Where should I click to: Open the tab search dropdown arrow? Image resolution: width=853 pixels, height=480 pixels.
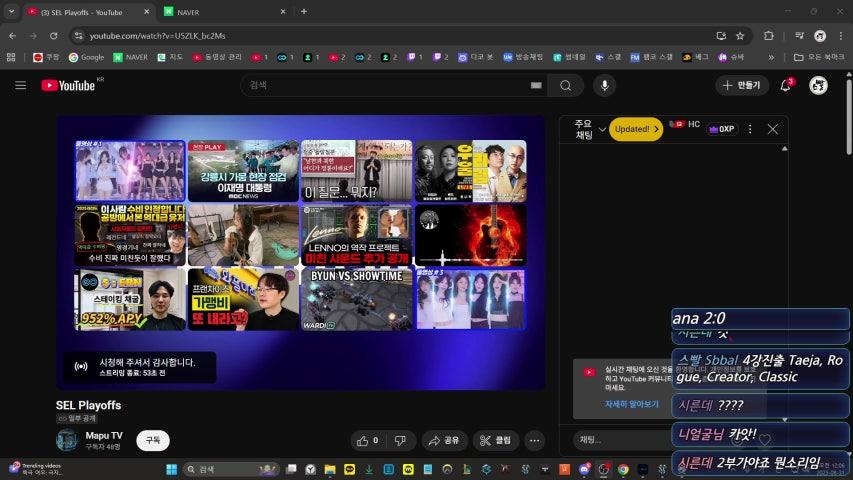click(x=11, y=11)
